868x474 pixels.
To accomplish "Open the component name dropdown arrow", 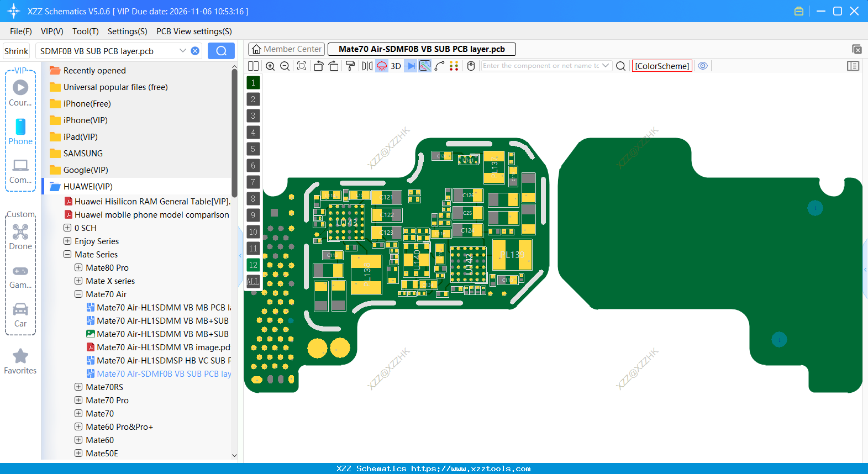I will coord(606,66).
